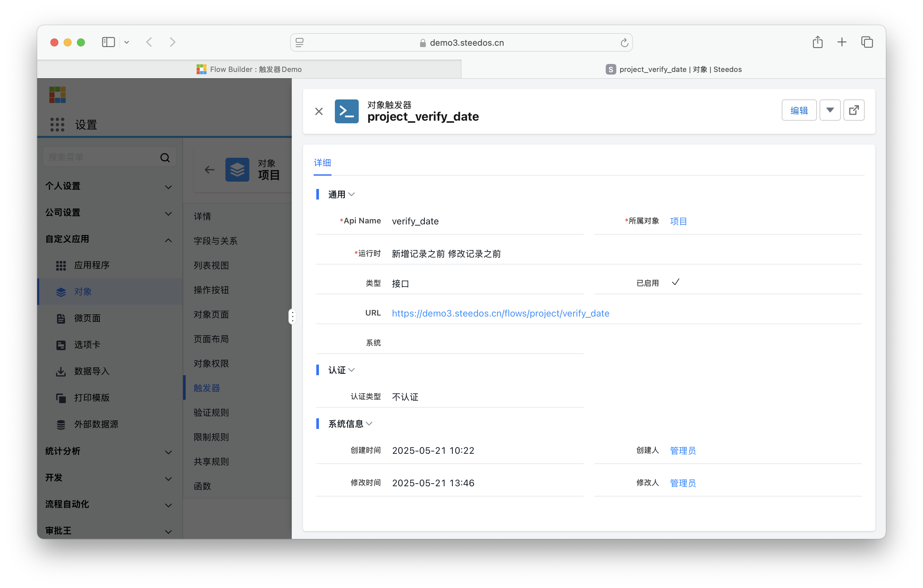Screen dimensions: 923x588
Task: Click the 设置 app title
Action: [x=86, y=125]
